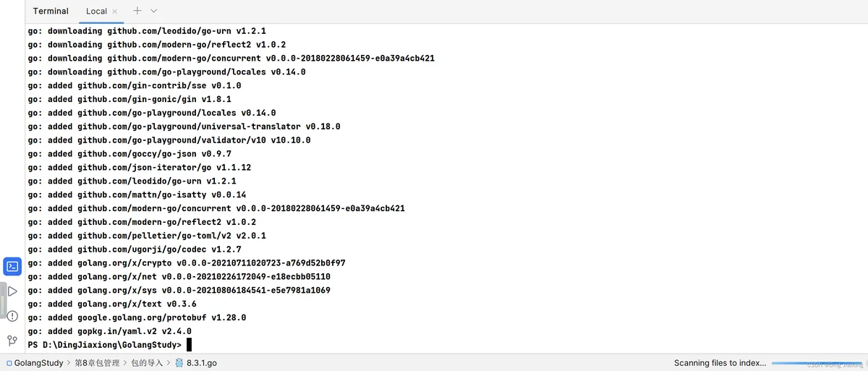Open terminal tab options dropdown chevron
868x371 pixels.
click(x=154, y=11)
